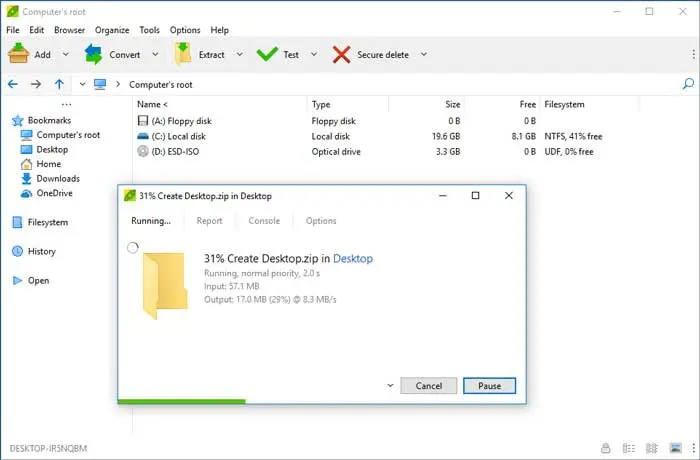The height and width of the screenshot is (460, 700).
Task: Open the Help menu
Action: pos(220,30)
